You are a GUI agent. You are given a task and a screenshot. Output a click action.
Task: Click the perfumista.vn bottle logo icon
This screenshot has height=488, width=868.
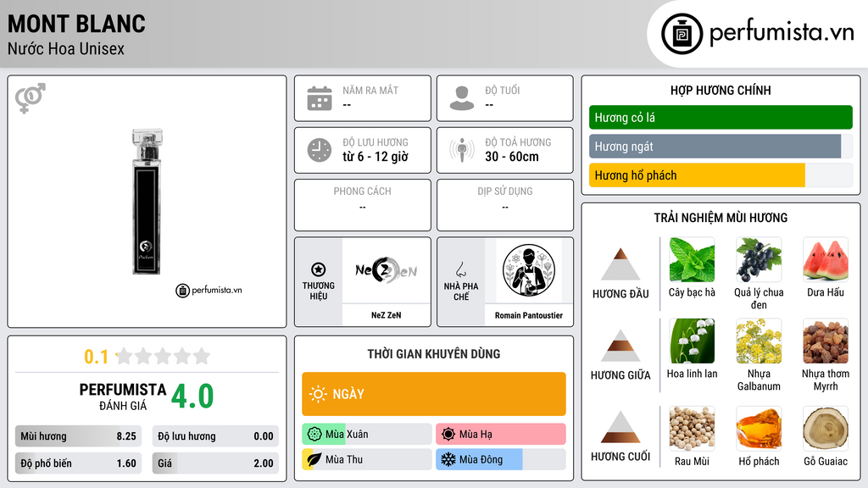[682, 34]
